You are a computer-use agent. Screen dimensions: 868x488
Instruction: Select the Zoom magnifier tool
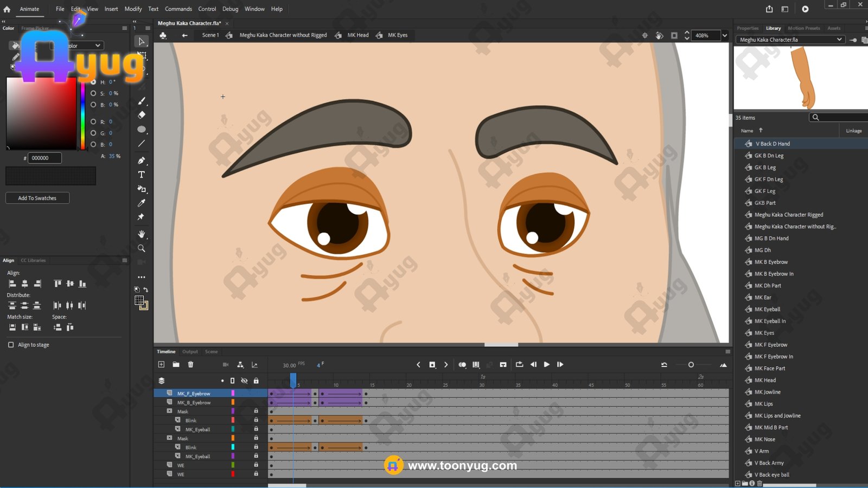(142, 248)
